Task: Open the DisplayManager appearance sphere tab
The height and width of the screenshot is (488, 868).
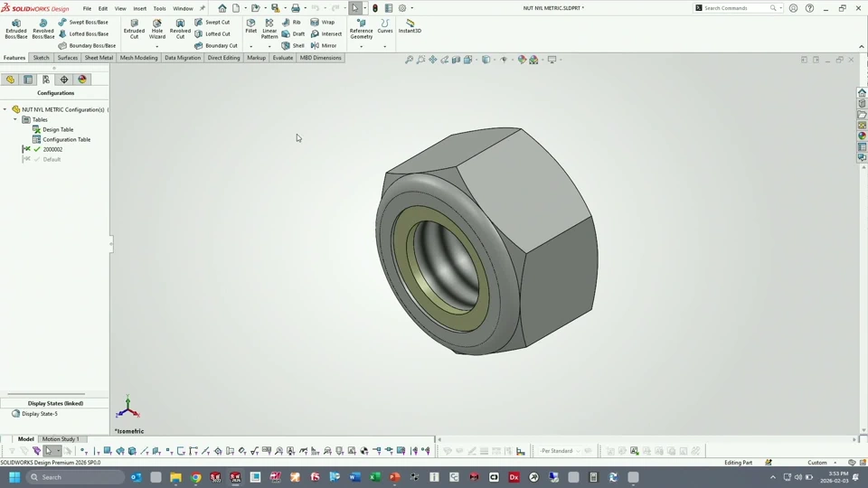Action: click(82, 80)
